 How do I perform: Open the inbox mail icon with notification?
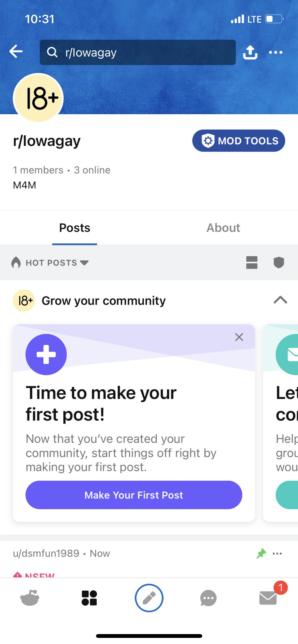268,598
